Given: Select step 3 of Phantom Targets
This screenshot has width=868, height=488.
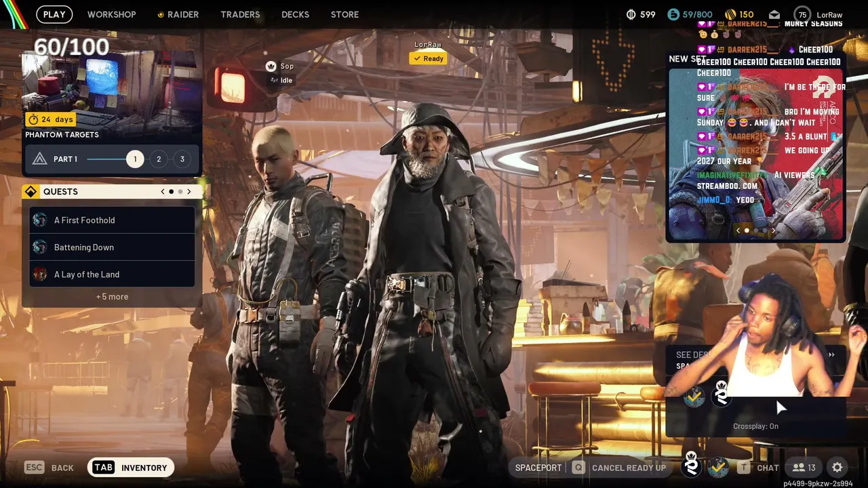Looking at the screenshot, I should tap(182, 159).
